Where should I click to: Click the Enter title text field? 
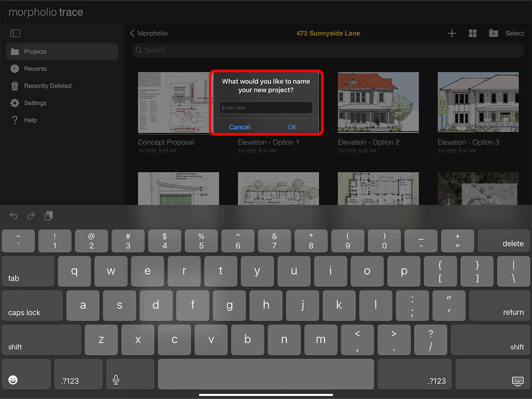pos(266,108)
